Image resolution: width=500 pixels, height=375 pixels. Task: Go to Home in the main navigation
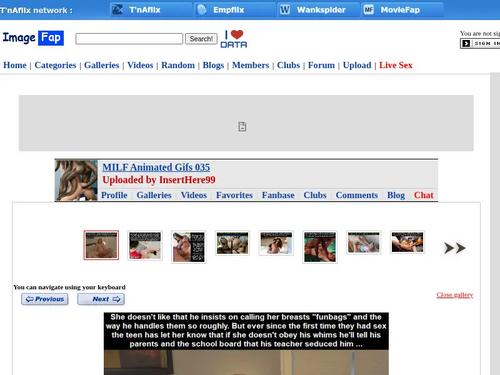(15, 65)
